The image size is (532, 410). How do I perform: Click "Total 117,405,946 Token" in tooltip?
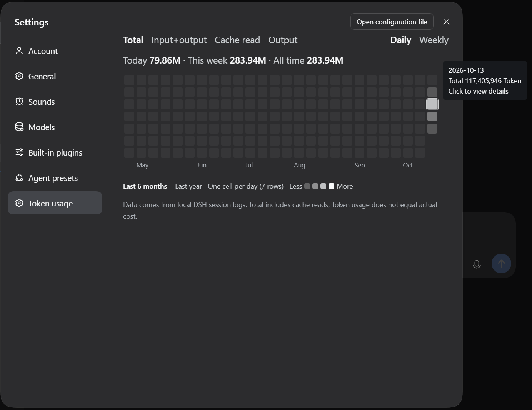485,81
